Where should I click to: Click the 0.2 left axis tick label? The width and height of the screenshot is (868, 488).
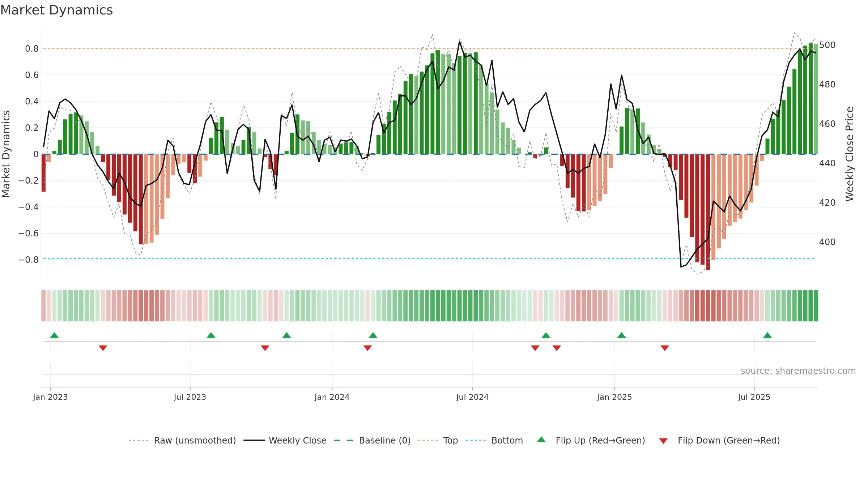(32, 128)
